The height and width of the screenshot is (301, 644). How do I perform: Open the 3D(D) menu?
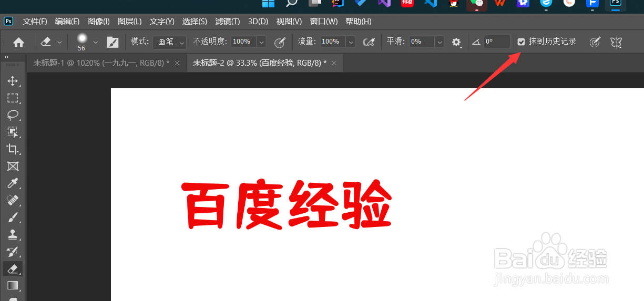(258, 22)
